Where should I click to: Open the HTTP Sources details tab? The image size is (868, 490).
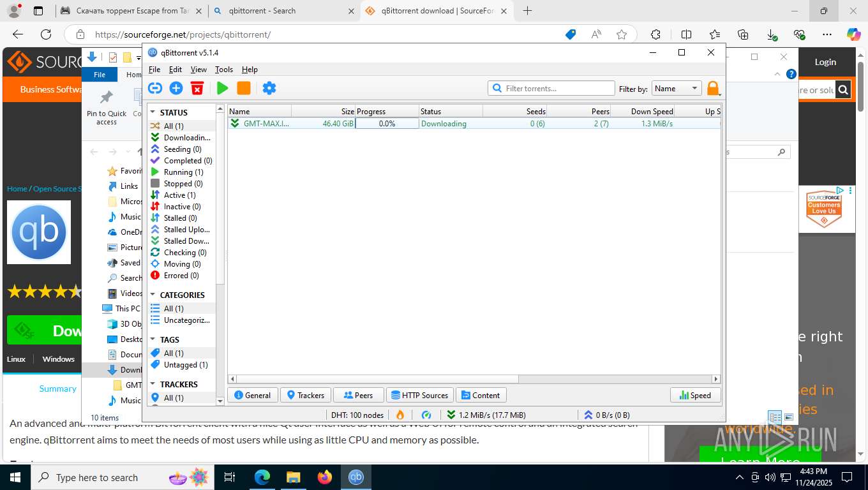(x=420, y=396)
